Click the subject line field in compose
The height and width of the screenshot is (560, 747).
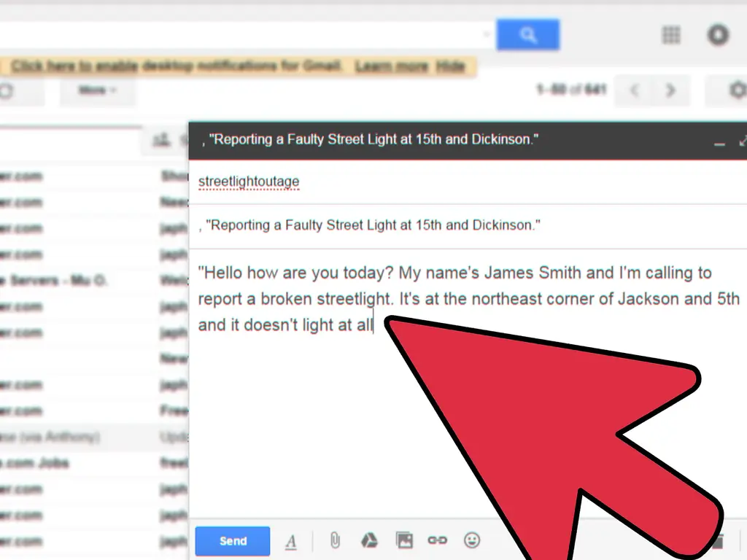(468, 225)
